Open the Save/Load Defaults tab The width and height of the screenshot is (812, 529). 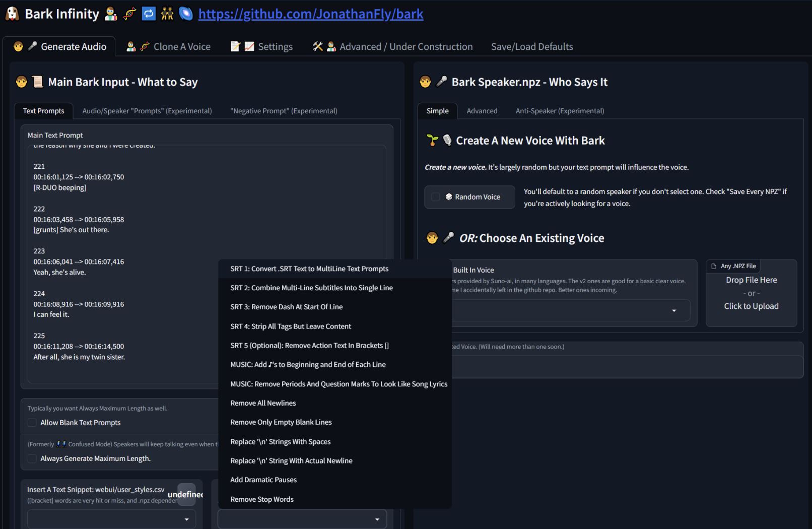click(532, 46)
